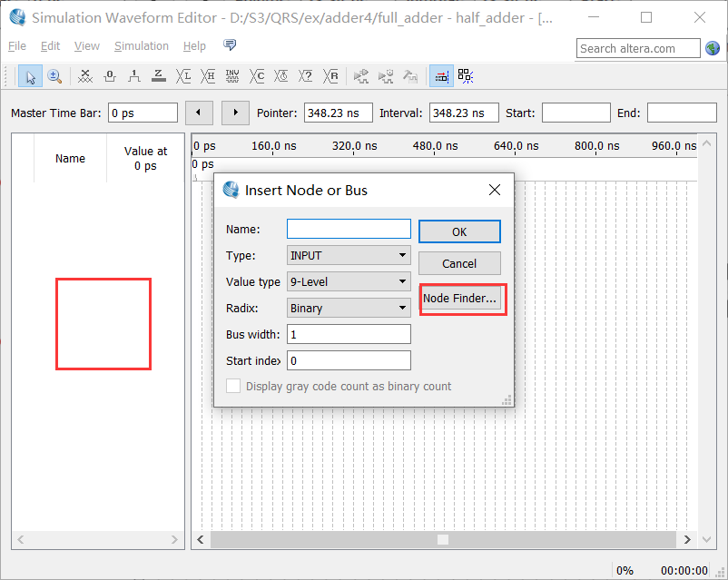728x580 pixels.
Task: Move time bar to previous transition
Action: coord(199,113)
